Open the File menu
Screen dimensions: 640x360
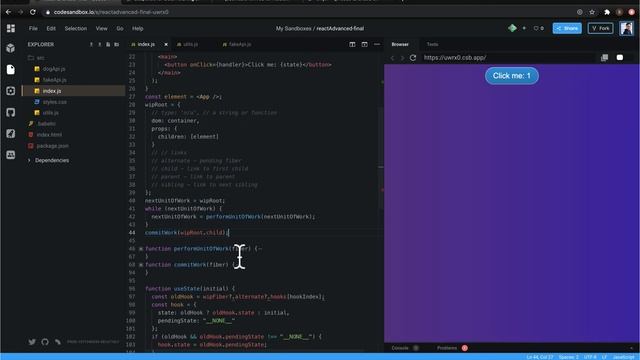[x=33, y=29]
